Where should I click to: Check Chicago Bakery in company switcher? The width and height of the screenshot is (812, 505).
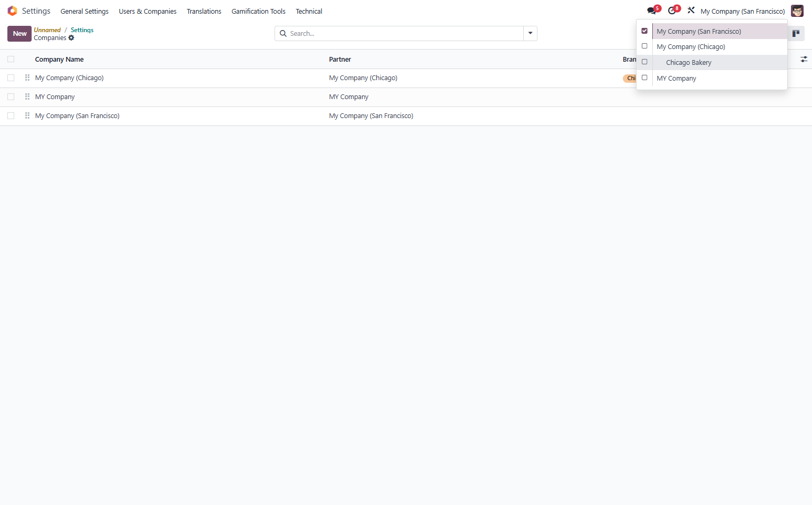pos(644,62)
